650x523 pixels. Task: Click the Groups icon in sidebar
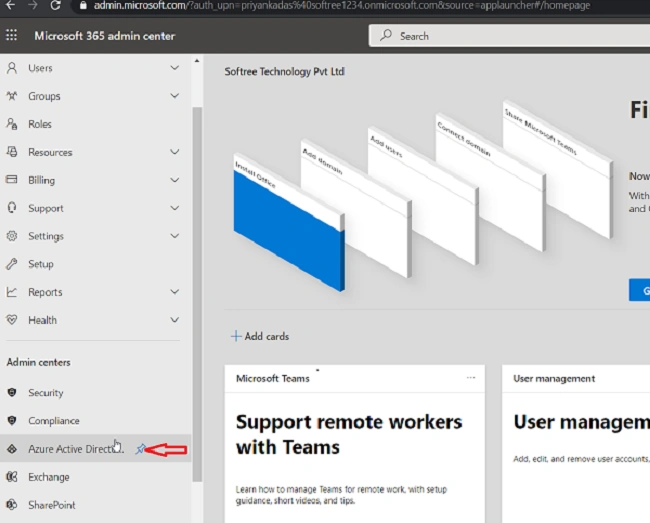click(12, 96)
